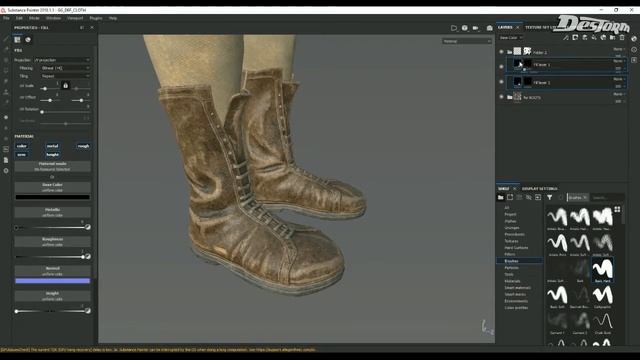The width and height of the screenshot is (640, 360).
Task: Toggle visibility of the lower Fill layer
Action: tap(501, 82)
